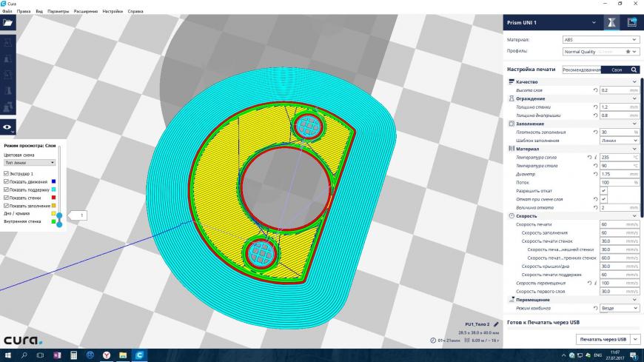Select the Scale tool in left toolbar
644x362 pixels.
pos(8,58)
